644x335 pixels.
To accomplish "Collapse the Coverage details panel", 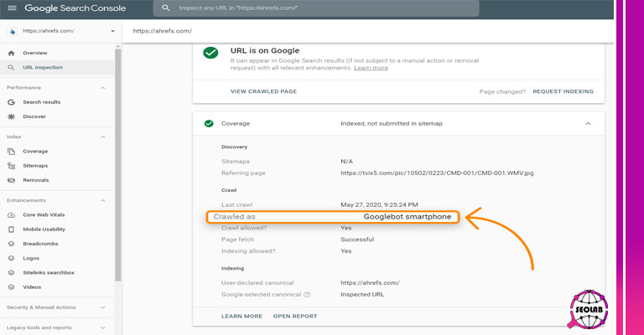I will tap(588, 123).
